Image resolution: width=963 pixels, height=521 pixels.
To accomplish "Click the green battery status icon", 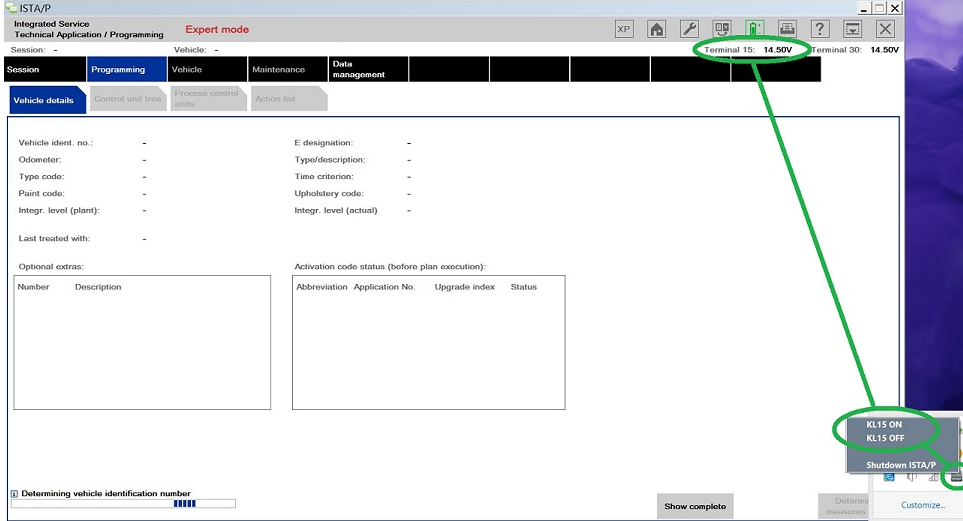I will [x=754, y=29].
